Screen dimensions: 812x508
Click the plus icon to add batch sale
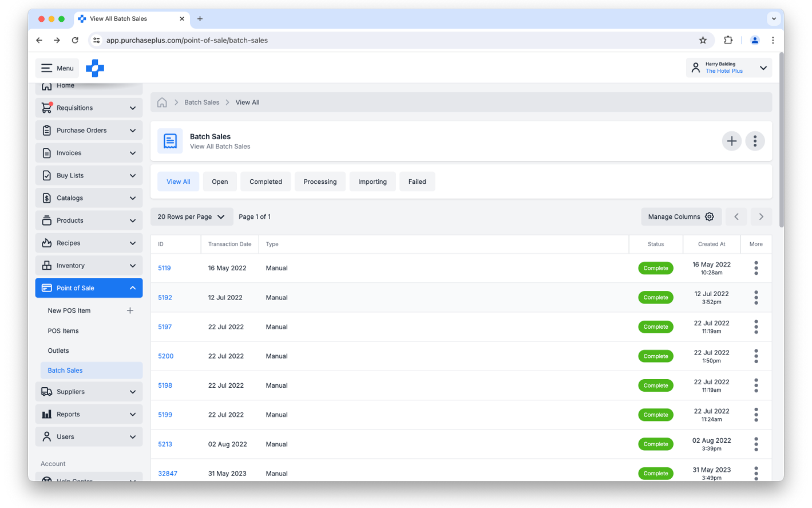click(x=731, y=141)
